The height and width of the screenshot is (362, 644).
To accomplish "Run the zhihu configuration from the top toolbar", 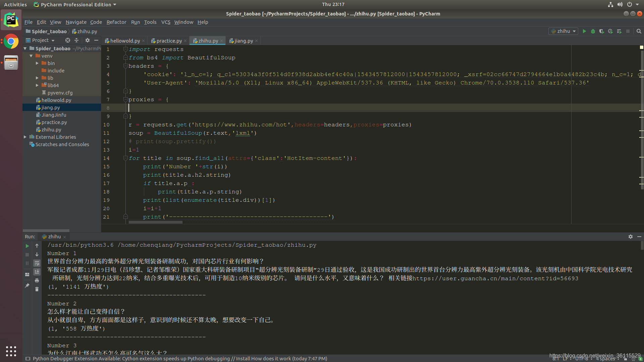I will click(584, 31).
